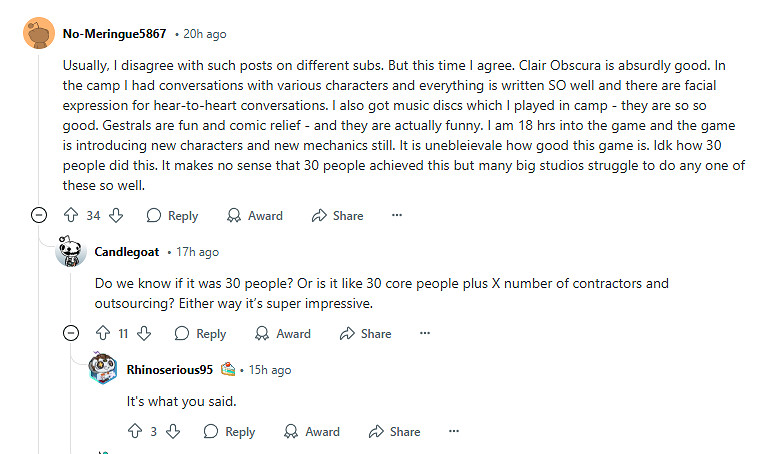Collapse Candlegoat's reply thread
Image resolution: width=765 pixels, height=454 pixels.
point(71,334)
